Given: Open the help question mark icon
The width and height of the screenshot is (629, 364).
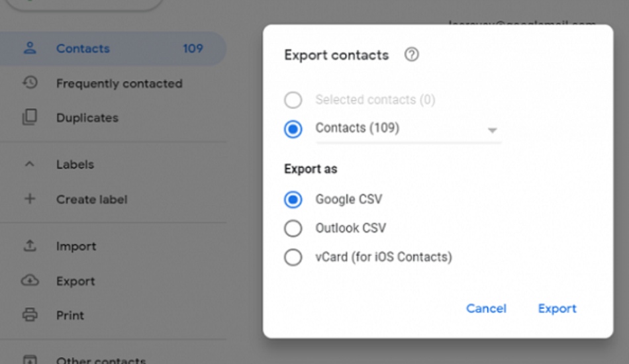Looking at the screenshot, I should (x=411, y=54).
